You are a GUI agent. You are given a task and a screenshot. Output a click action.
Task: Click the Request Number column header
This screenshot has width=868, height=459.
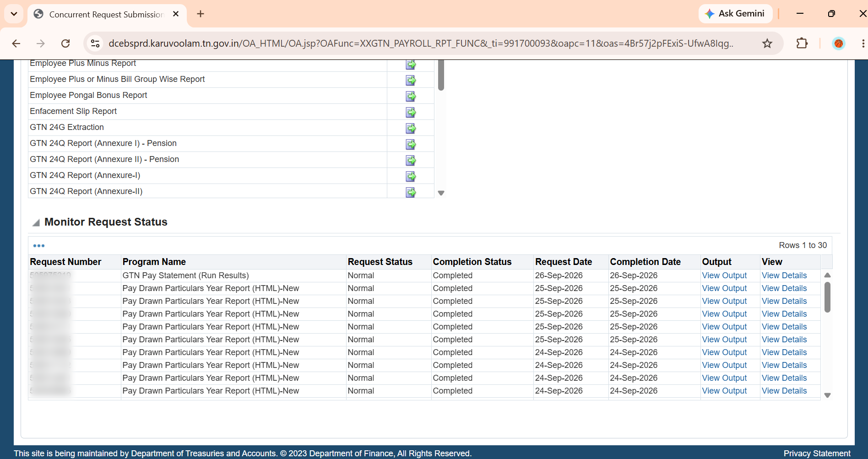(65, 262)
